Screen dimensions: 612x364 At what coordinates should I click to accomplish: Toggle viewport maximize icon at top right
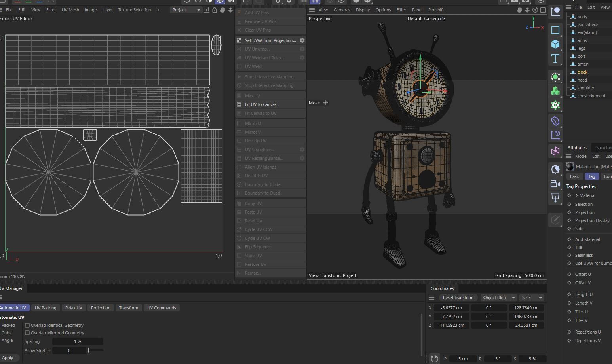click(x=543, y=10)
